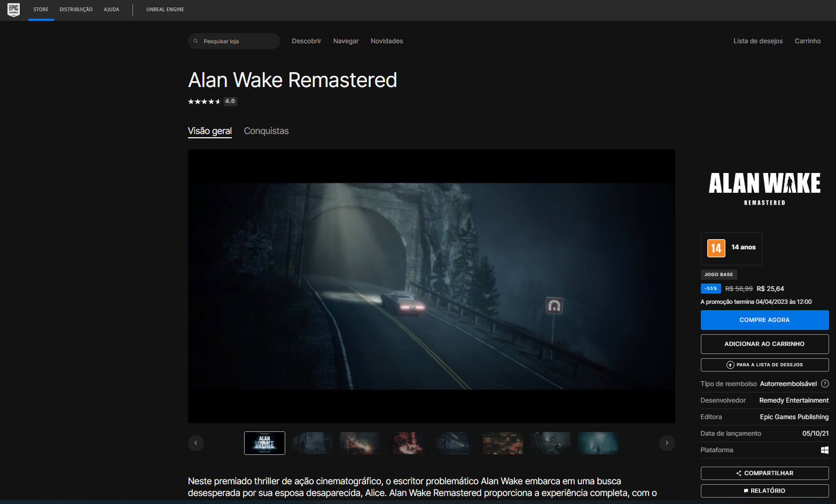Click the 4.6 rating badge

[230, 101]
